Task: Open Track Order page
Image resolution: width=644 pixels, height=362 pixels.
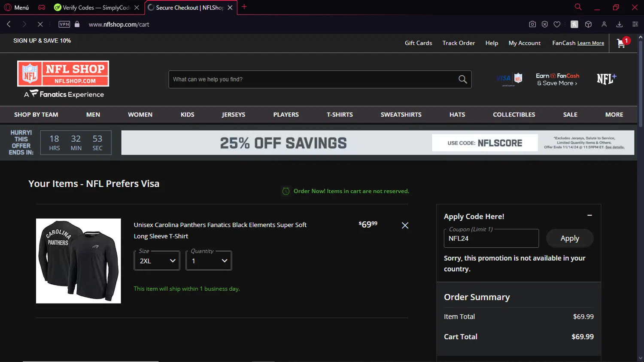Action: (x=459, y=43)
